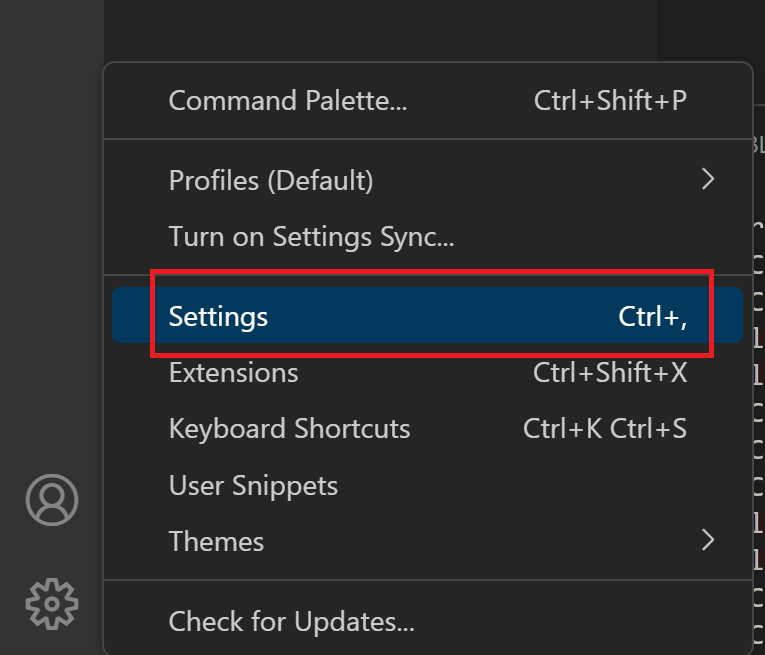
Task: Open the Command Palette menu entry
Action: point(288,101)
